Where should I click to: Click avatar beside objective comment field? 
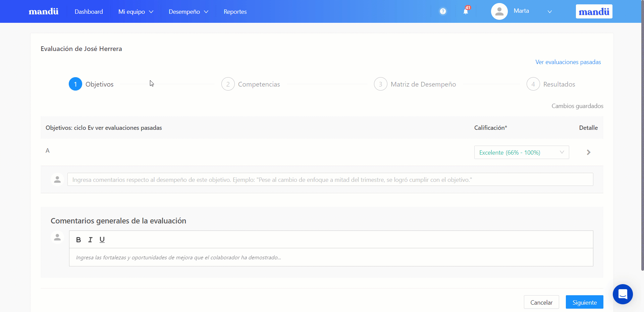(57, 179)
